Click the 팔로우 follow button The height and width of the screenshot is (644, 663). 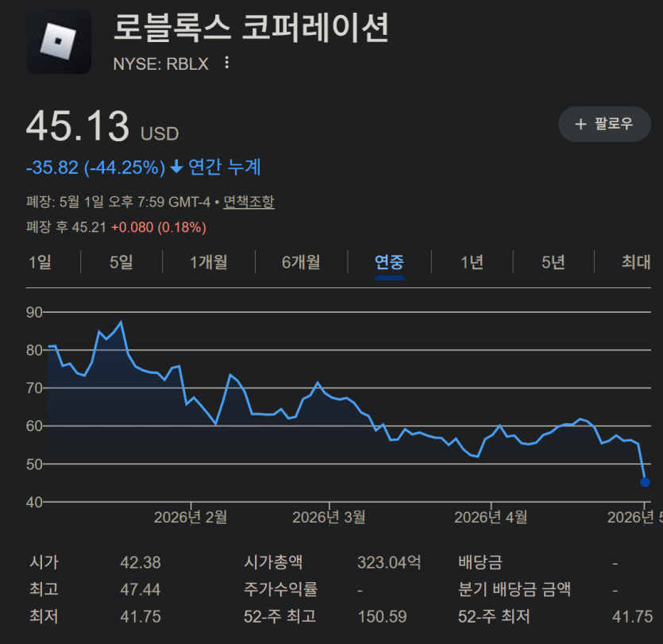pyautogui.click(x=604, y=124)
